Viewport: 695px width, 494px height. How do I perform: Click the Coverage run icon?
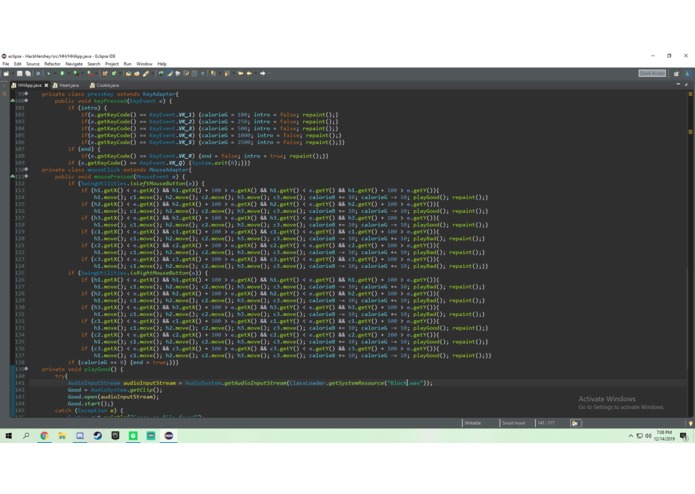[x=76, y=73]
